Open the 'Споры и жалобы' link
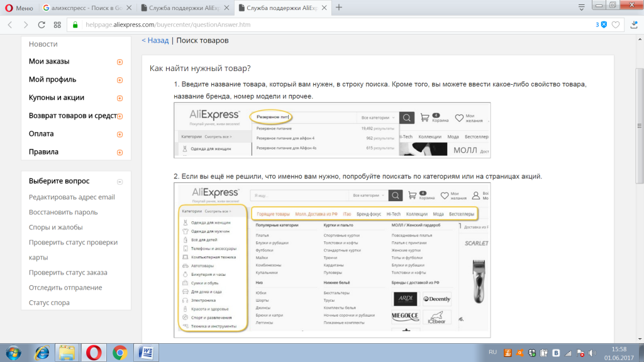The width and height of the screenshot is (644, 362). coord(55,228)
